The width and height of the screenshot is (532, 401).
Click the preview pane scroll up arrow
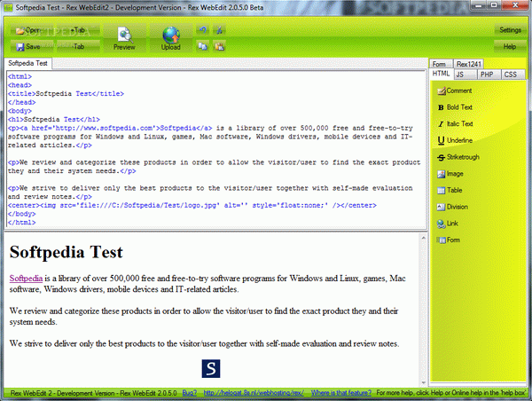423,238
